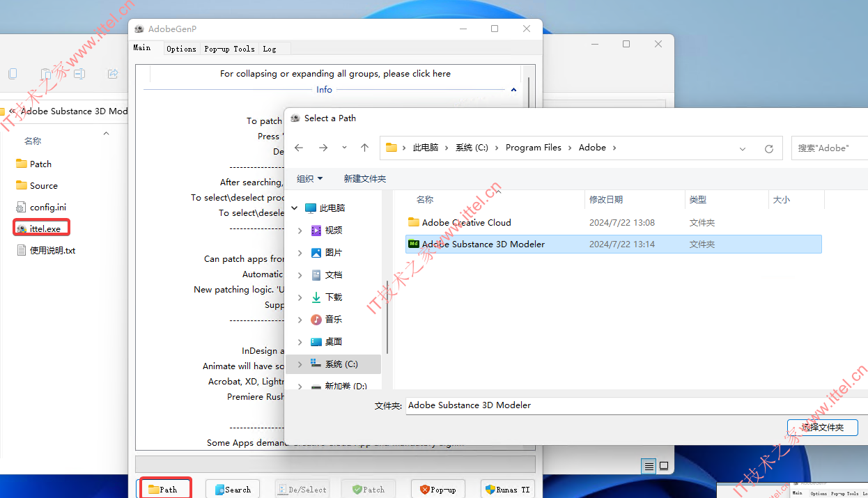Expand the 文档 tree node
Screen dimensions: 868x498
click(300, 274)
